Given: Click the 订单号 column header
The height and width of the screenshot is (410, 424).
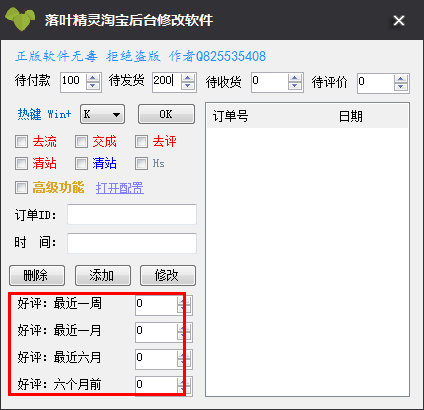Looking at the screenshot, I should coord(231,116).
